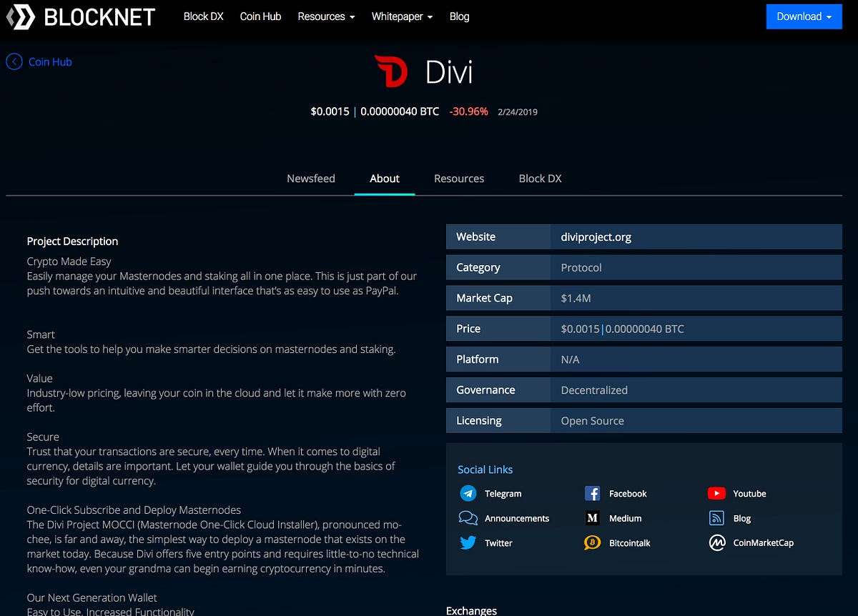The height and width of the screenshot is (616, 858).
Task: Open the CoinMarketCap link text
Action: 763,543
